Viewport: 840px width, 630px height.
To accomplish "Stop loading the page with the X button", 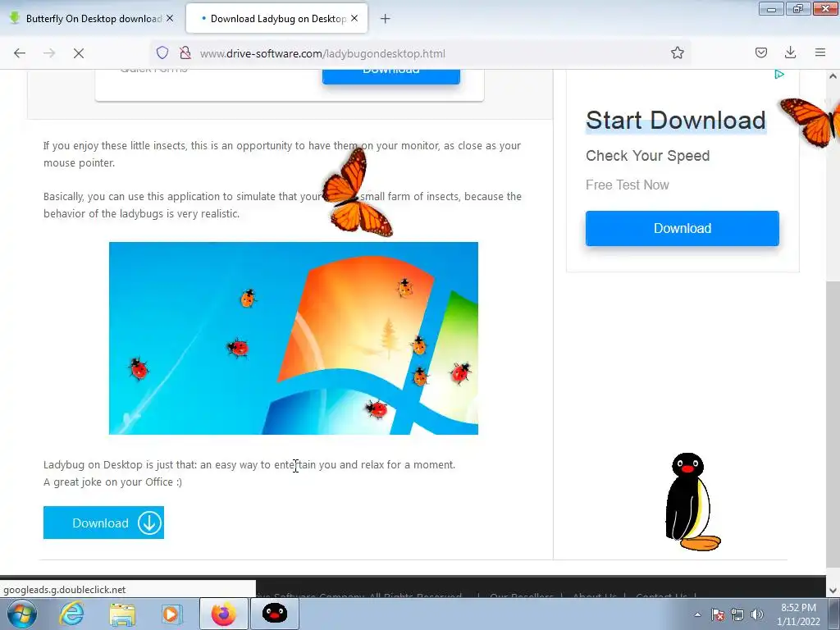I will [x=78, y=53].
